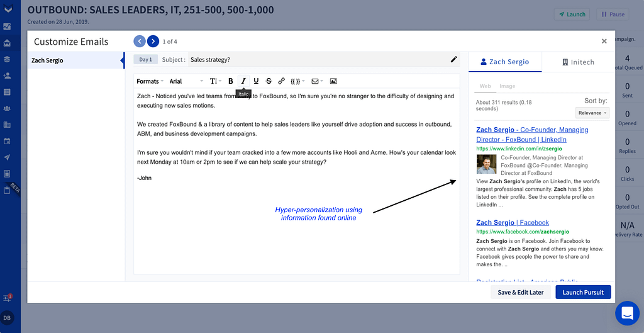Click the calendar icon in sidebar

(7, 141)
